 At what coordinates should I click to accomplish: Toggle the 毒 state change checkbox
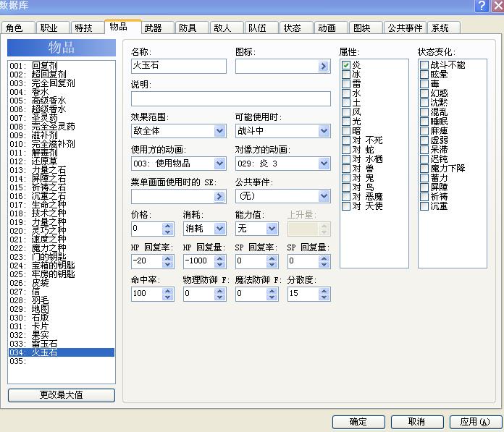pyautogui.click(x=424, y=84)
